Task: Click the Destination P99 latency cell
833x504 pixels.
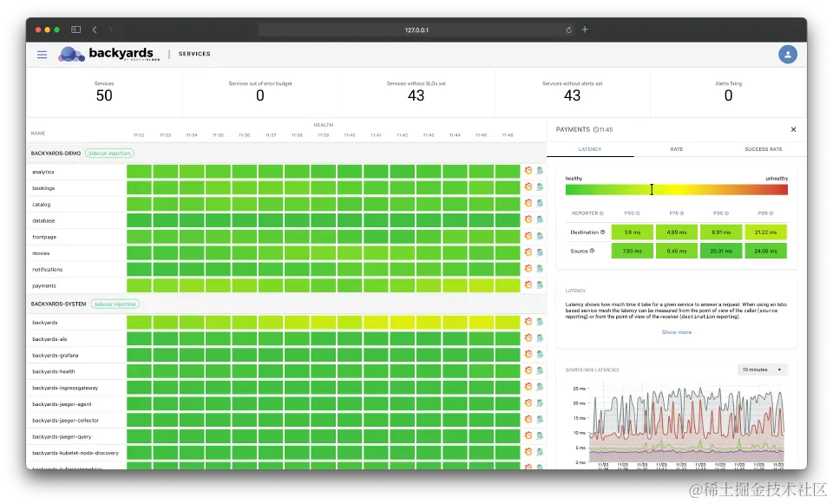Action: point(765,232)
